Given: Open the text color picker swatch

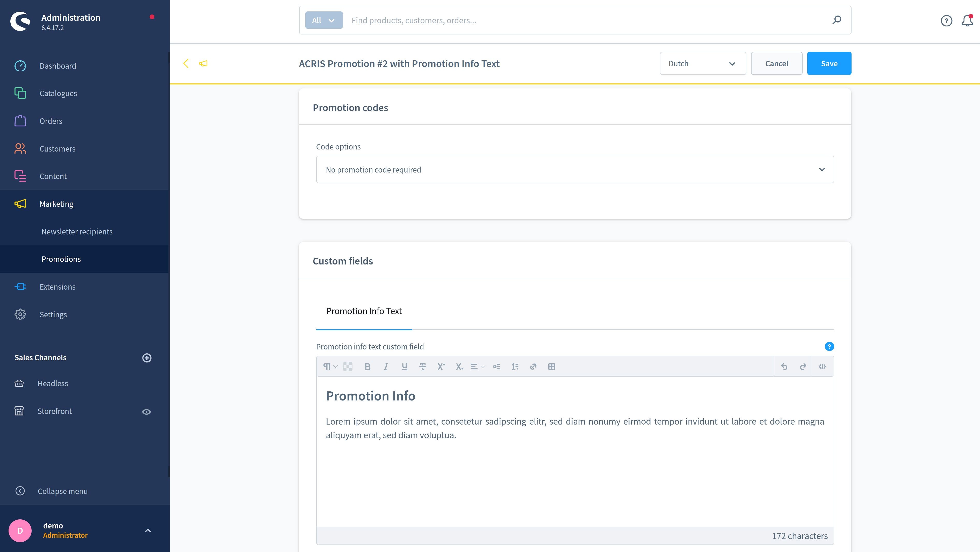Looking at the screenshot, I should pyautogui.click(x=348, y=367).
